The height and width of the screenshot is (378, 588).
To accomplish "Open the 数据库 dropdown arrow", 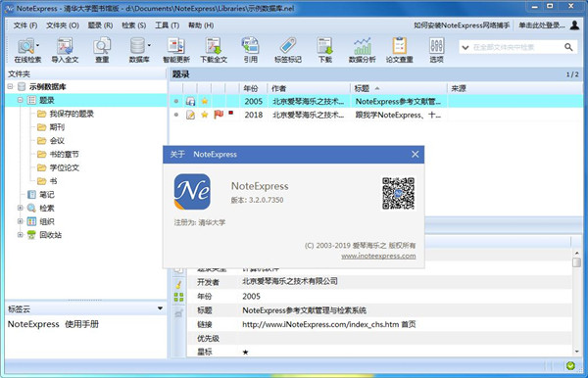I will click(x=149, y=45).
